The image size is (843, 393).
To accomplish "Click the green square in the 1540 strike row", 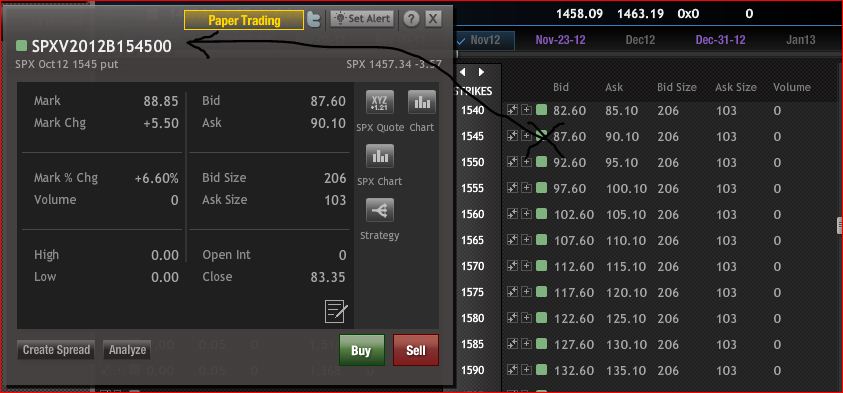I will [x=541, y=110].
